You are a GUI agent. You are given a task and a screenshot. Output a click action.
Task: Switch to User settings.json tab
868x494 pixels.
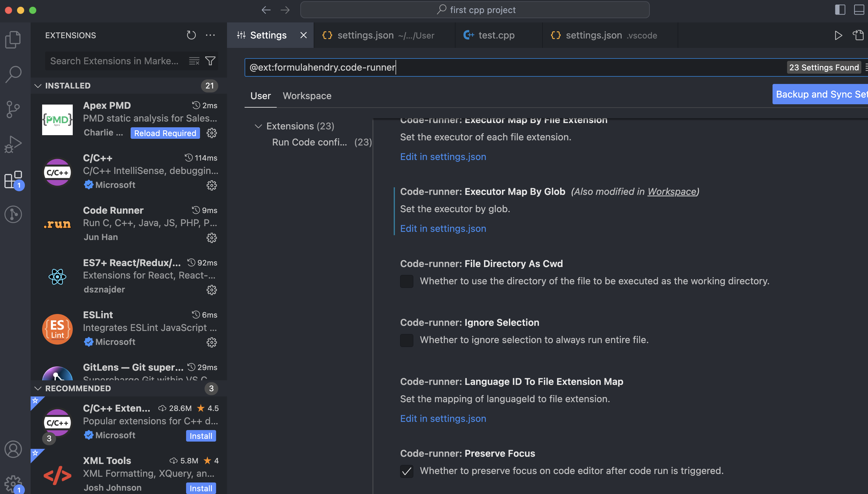point(385,35)
